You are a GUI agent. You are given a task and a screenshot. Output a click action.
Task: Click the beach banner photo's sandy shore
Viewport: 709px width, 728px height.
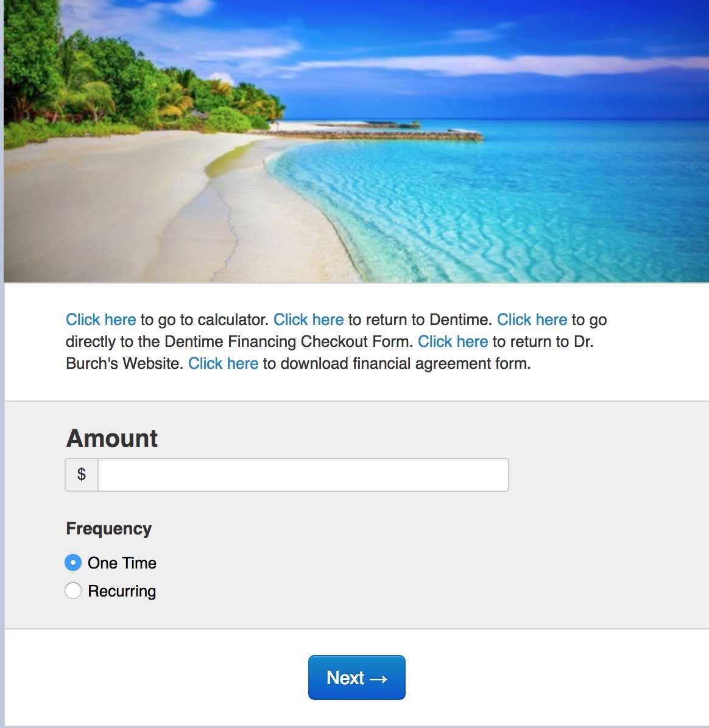pyautogui.click(x=139, y=209)
